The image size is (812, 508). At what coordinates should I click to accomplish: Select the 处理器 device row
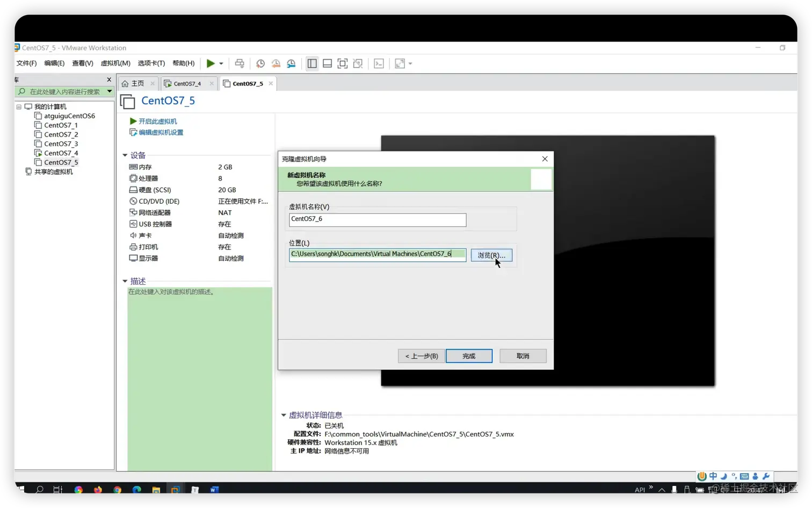point(199,178)
